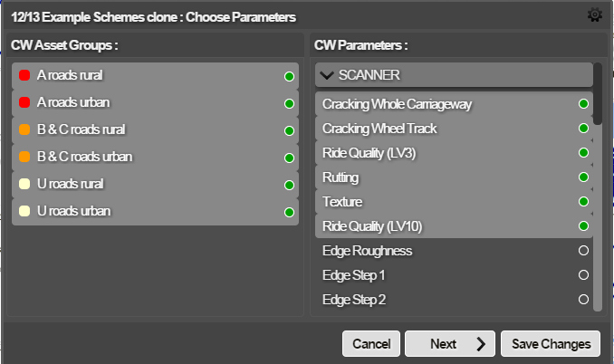This screenshot has width=614, height=364.
Task: Toggle green indicator for A roads urban
Action: coord(289,104)
